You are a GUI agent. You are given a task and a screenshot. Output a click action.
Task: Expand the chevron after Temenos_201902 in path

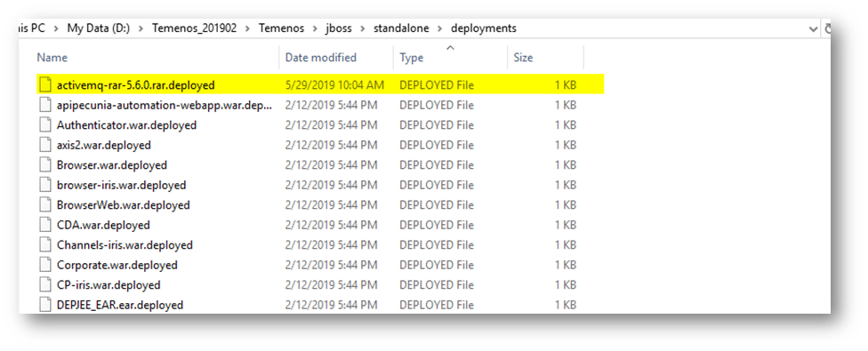(247, 28)
